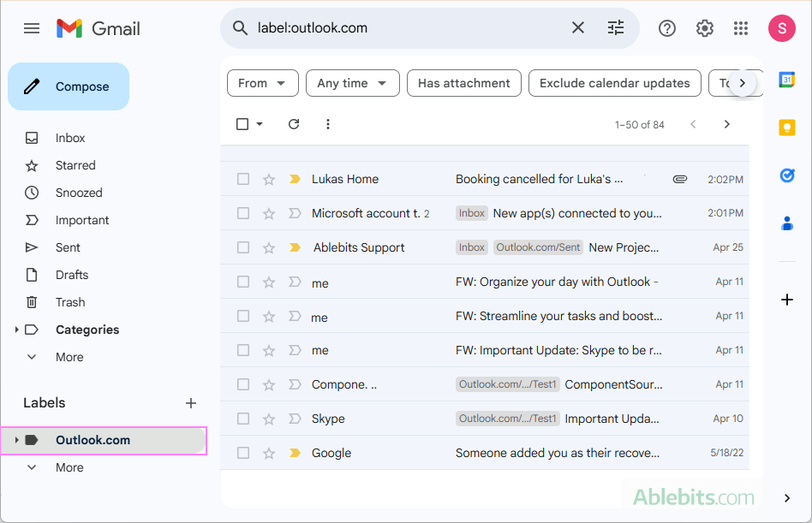812x523 pixels.
Task: Open Contacts side panel icon
Action: [x=787, y=223]
